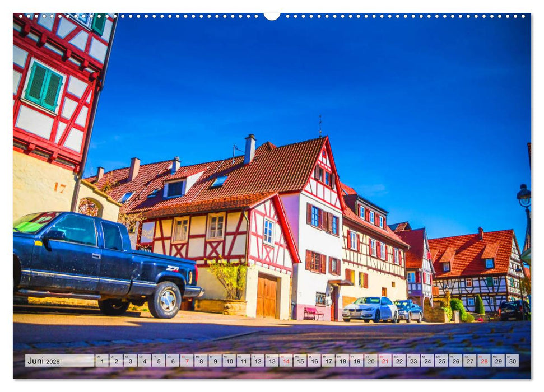Click Sunday date 21 marked red

tap(385, 361)
